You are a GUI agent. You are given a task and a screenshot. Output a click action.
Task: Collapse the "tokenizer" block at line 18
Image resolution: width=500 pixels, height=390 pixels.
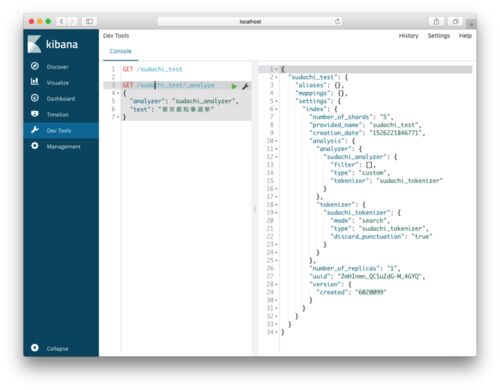tap(277, 205)
